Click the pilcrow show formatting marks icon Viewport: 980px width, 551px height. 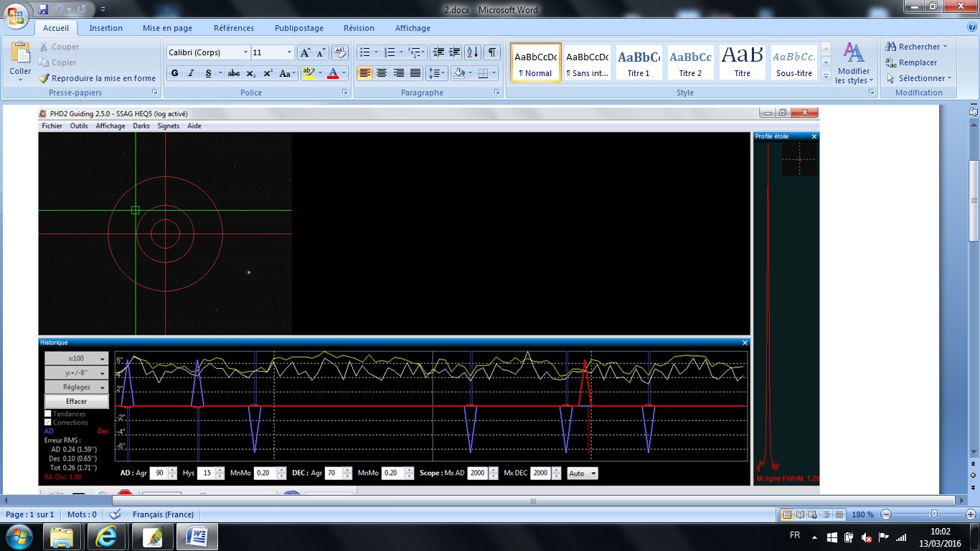point(491,52)
